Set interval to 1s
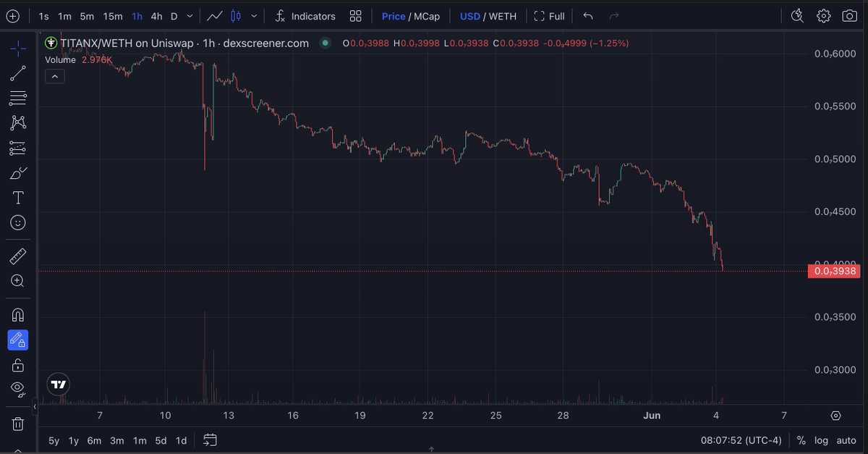 click(x=44, y=16)
